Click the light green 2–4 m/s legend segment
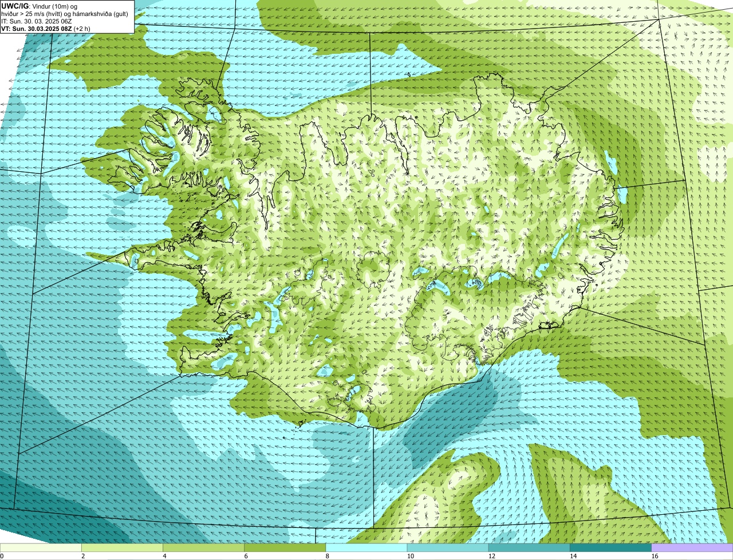Image resolution: width=733 pixels, height=560 pixels. [123, 547]
